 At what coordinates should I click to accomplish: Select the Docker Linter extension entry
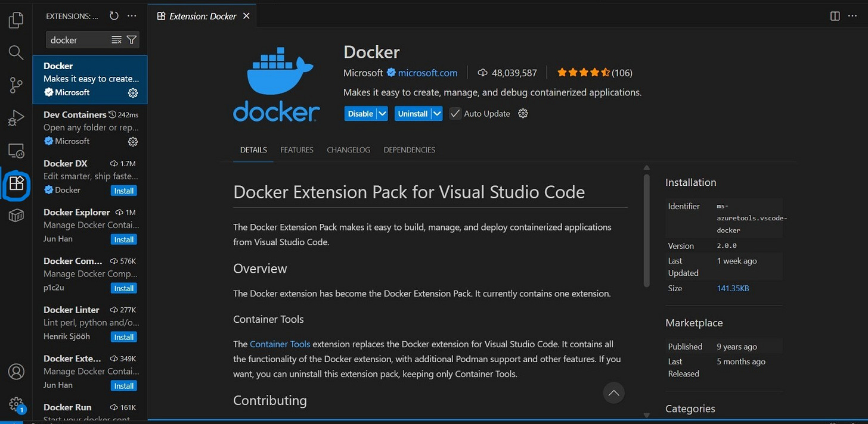90,323
